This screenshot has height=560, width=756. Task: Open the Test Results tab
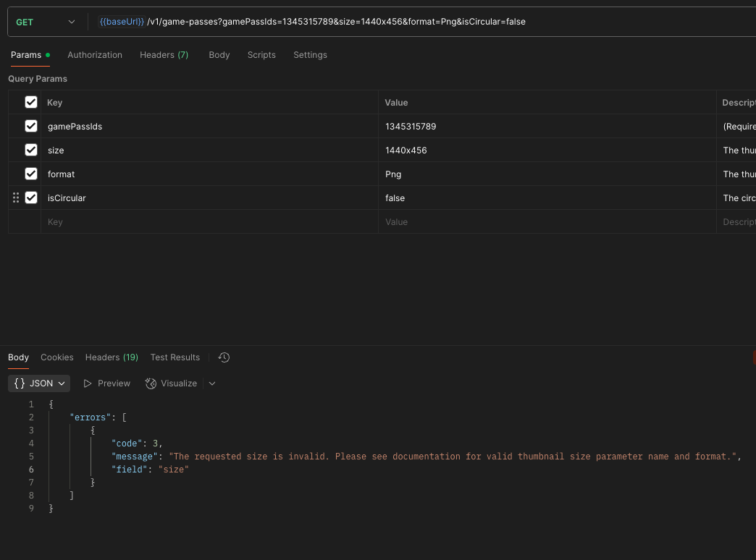pyautogui.click(x=175, y=357)
